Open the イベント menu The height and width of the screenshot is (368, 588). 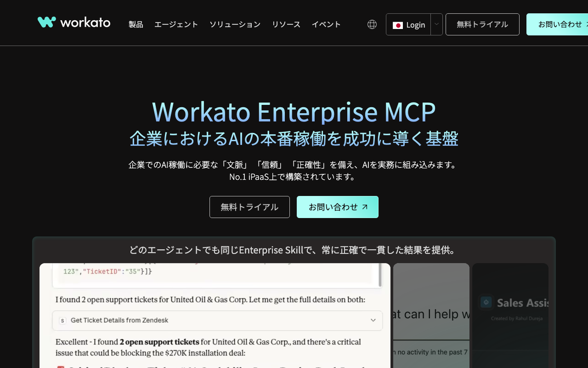326,24
